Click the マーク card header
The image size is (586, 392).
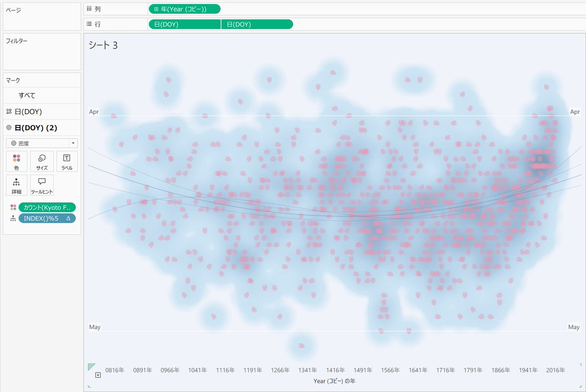point(13,80)
